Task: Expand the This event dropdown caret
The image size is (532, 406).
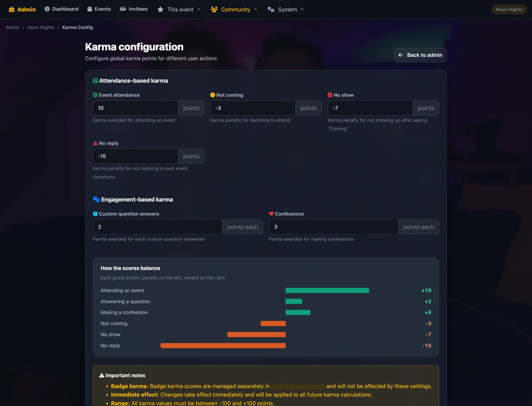Action: point(199,10)
